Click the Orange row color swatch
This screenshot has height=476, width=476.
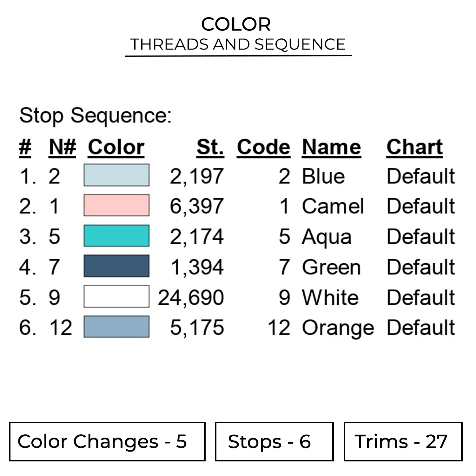[116, 327]
